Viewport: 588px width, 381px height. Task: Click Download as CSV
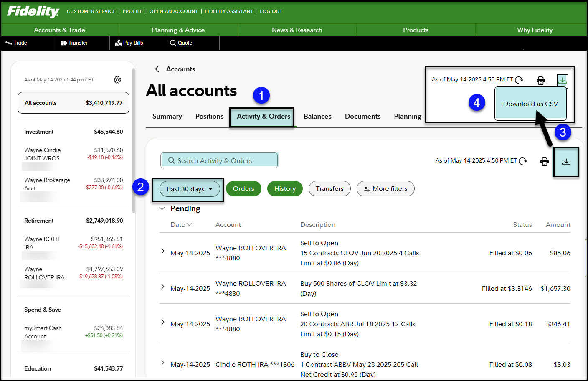click(x=530, y=104)
